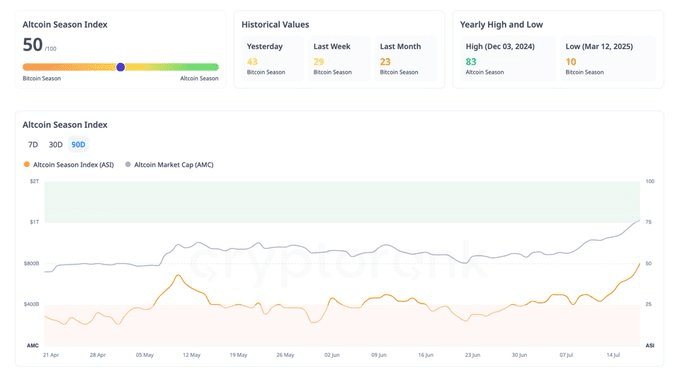Image resolution: width=680 pixels, height=378 pixels.
Task: Click the 12 May date marker on axis
Action: click(x=192, y=355)
